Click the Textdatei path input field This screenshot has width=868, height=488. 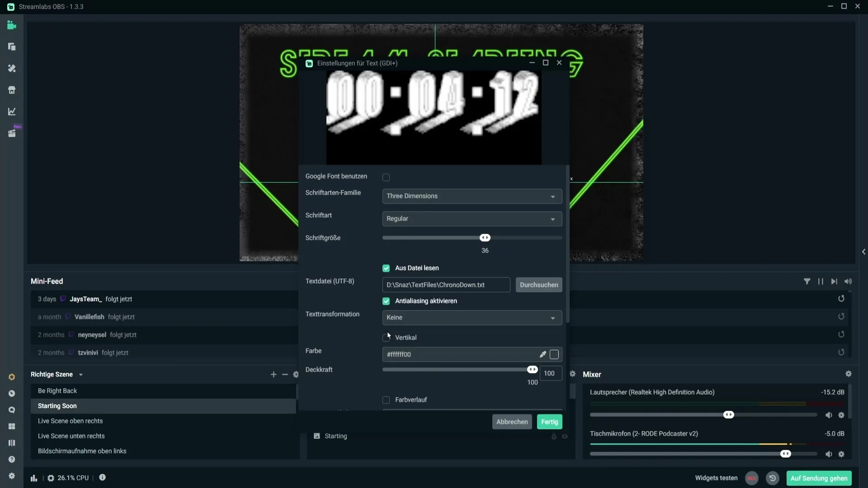[446, 285]
